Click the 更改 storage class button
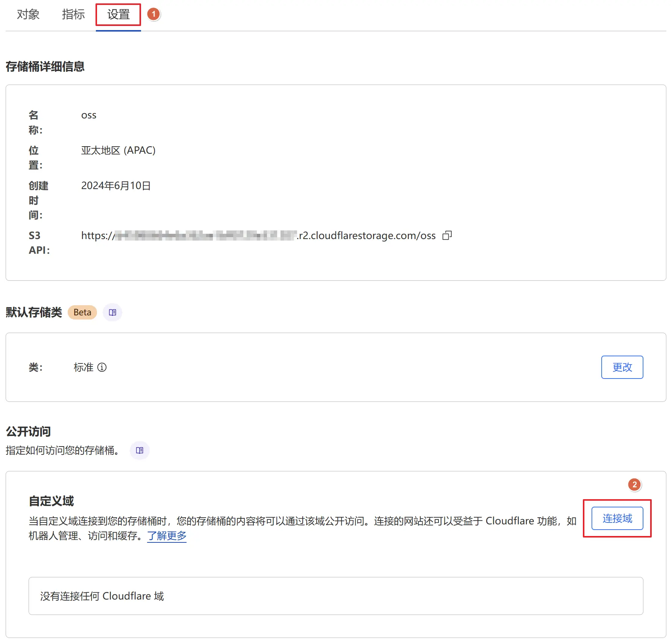This screenshot has height=639, width=672. coord(622,367)
